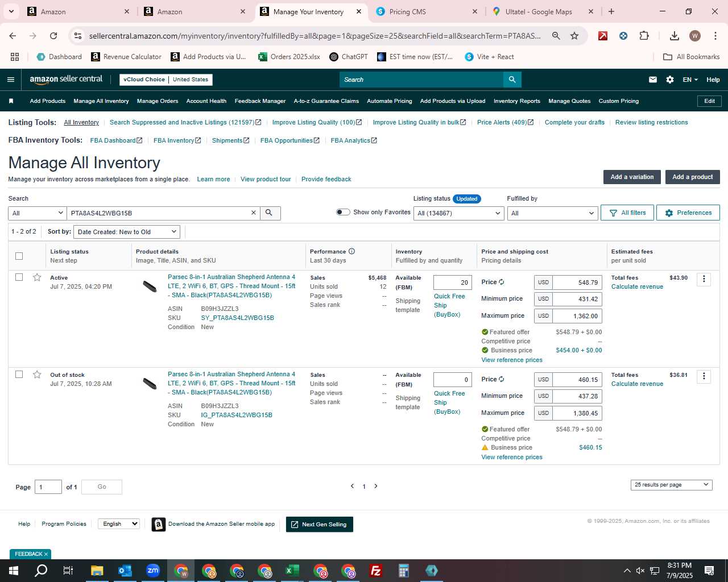The height and width of the screenshot is (582, 728).
Task: Click Next Gen Selling button
Action: point(319,525)
